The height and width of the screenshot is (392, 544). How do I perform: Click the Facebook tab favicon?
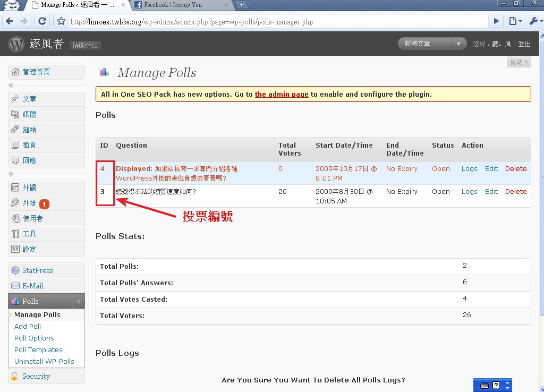click(138, 5)
